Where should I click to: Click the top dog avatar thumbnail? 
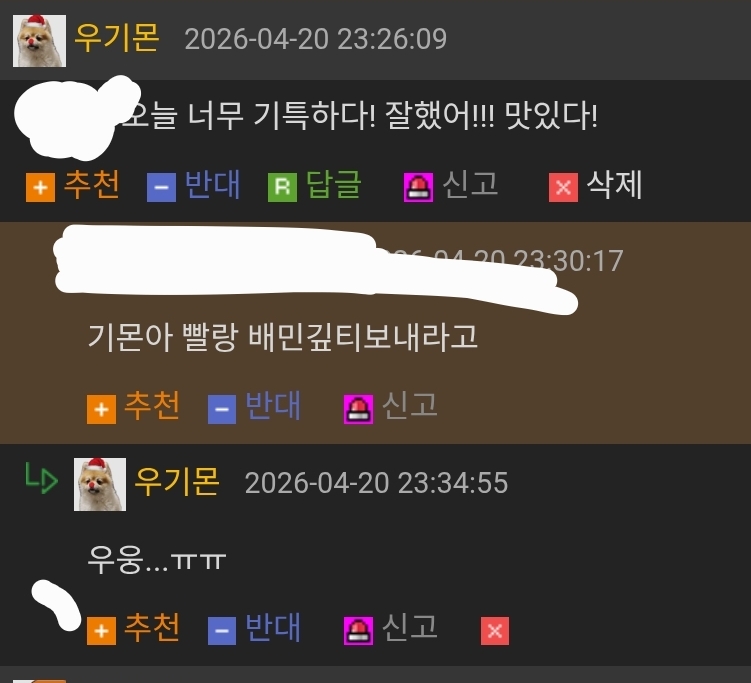coord(39,41)
